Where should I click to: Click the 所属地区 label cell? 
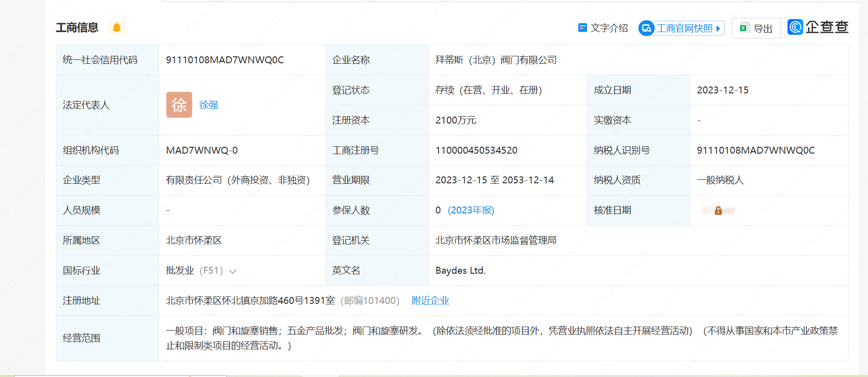(x=107, y=240)
